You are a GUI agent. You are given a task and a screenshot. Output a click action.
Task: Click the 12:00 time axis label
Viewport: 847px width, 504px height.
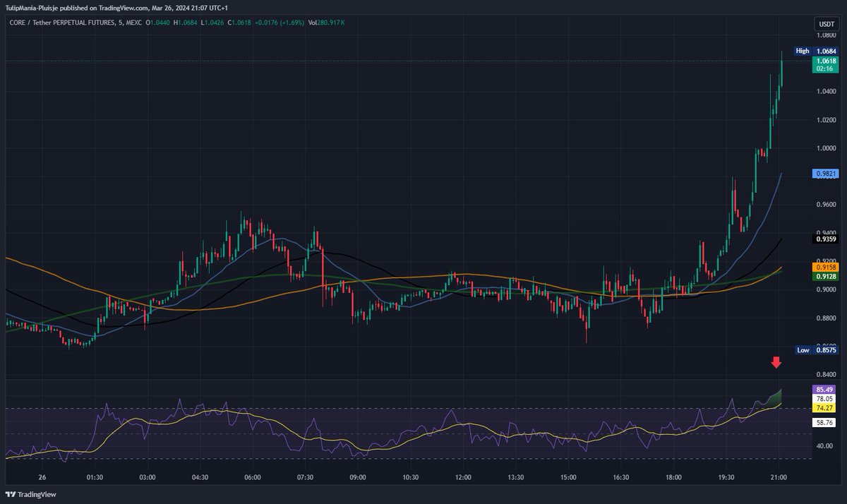pos(463,478)
